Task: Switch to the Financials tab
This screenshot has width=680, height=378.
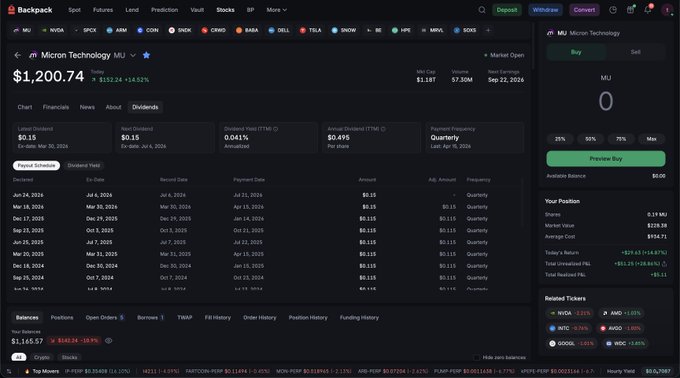Action: (x=56, y=107)
